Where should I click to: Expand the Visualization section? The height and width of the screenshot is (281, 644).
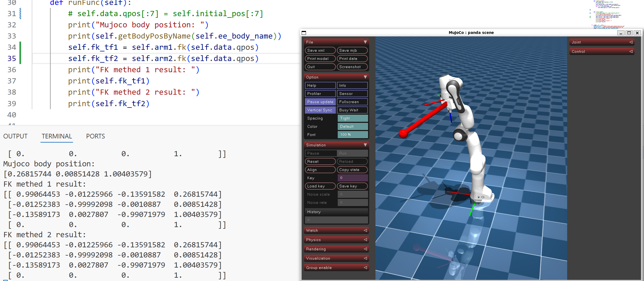336,258
